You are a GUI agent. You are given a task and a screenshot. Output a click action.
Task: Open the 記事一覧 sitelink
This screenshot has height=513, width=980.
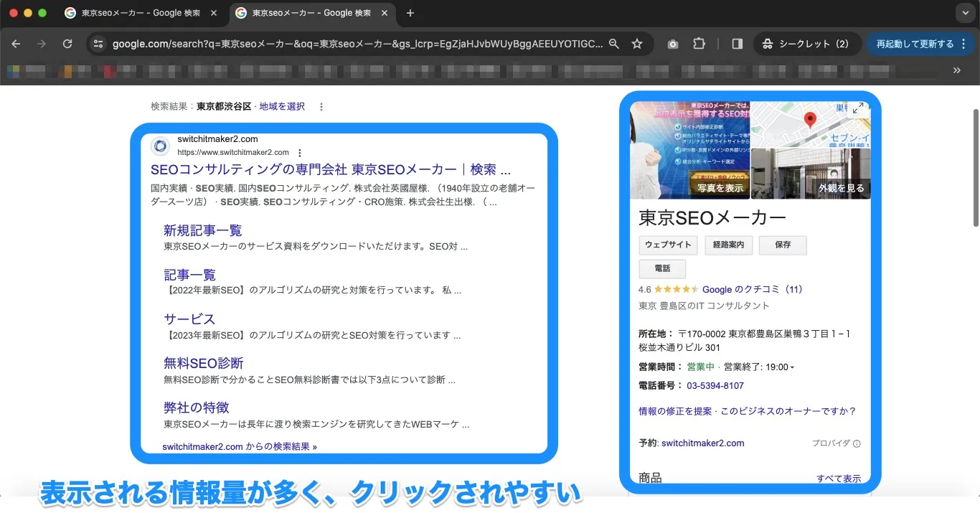pos(189,275)
